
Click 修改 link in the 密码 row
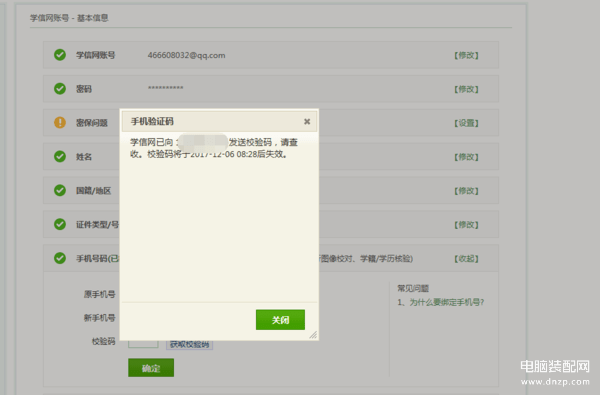point(466,89)
